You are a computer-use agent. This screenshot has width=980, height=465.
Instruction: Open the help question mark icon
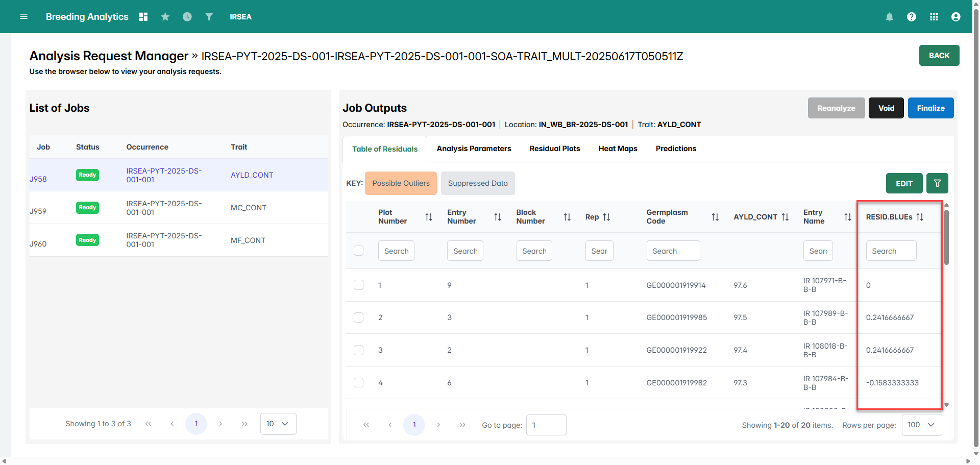point(911,17)
